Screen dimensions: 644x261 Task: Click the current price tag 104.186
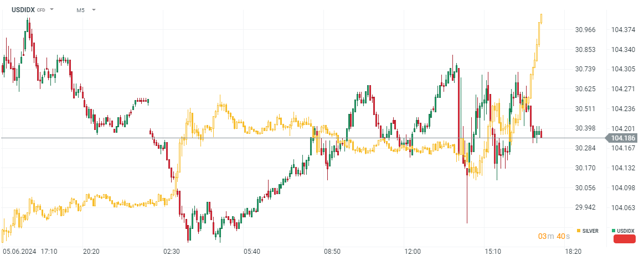pyautogui.click(x=623, y=138)
